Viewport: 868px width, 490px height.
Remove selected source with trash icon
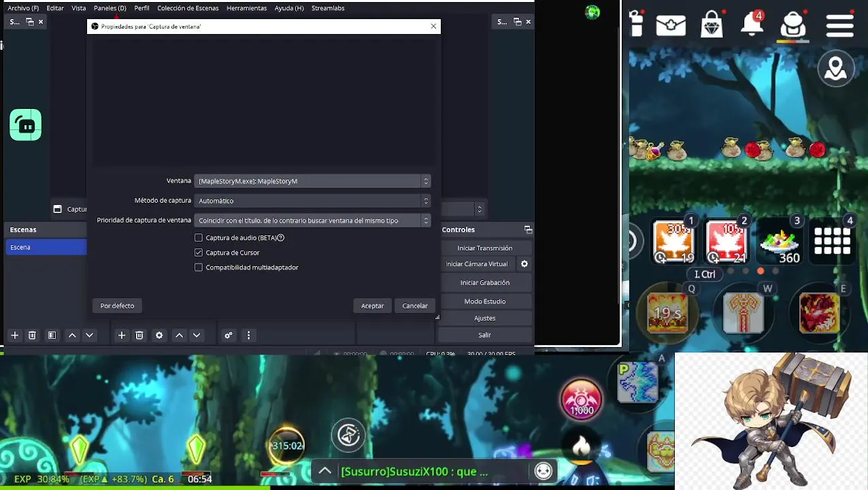pyautogui.click(x=139, y=335)
